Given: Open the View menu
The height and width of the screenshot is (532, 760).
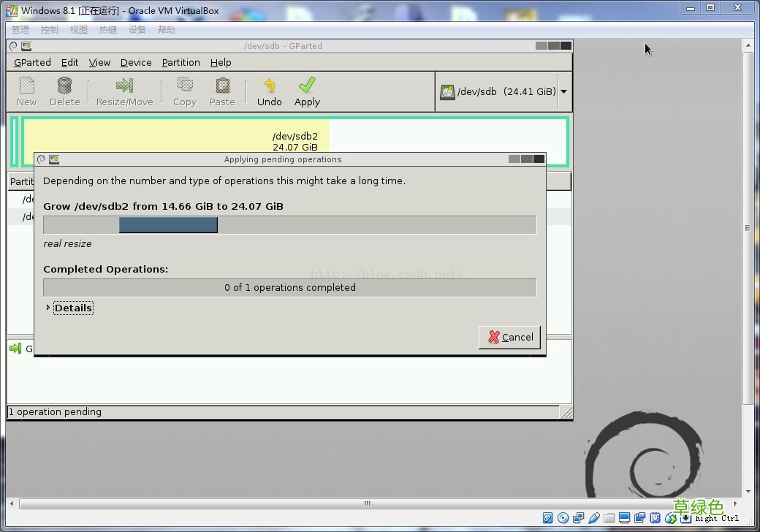Looking at the screenshot, I should click(99, 63).
